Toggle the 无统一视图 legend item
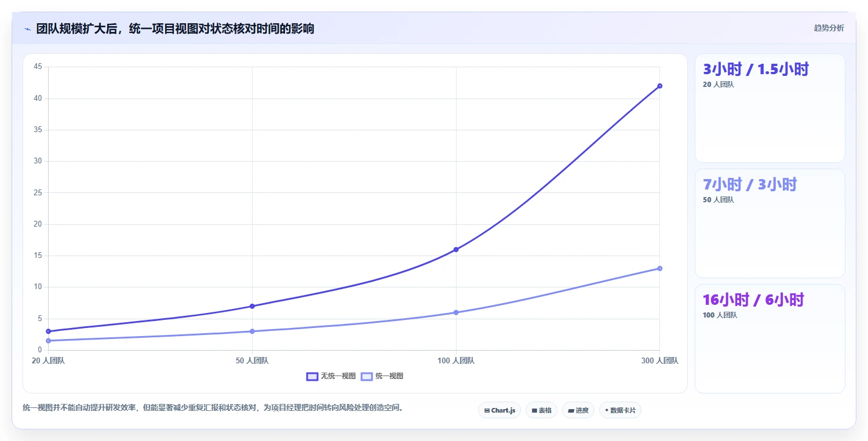The height and width of the screenshot is (441, 868). tap(331, 376)
